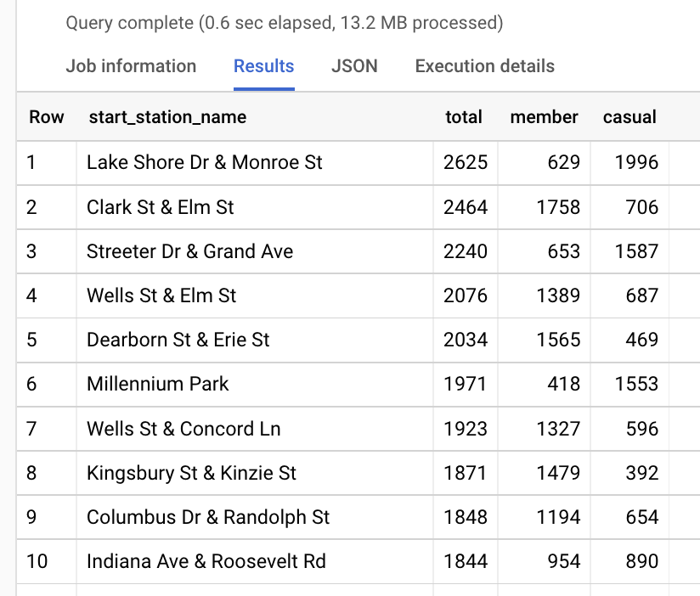700x596 pixels.
Task: Click the Query complete status message
Action: pos(285,23)
